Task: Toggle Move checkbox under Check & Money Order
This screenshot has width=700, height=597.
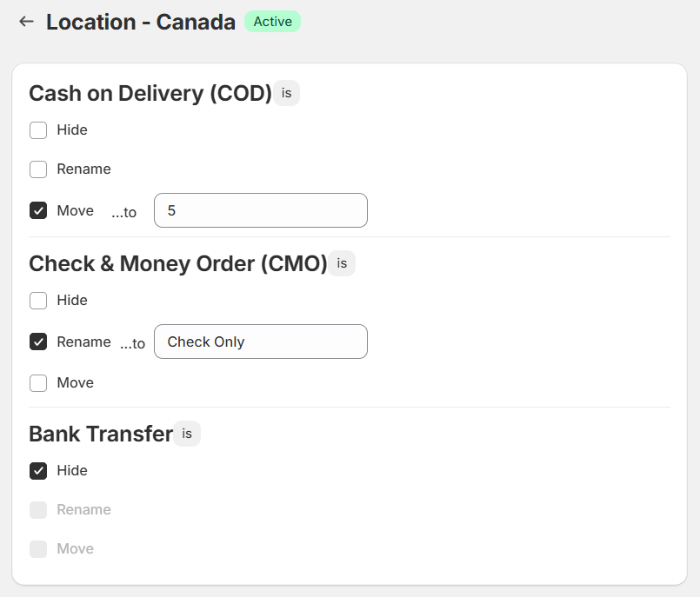Action: (x=38, y=383)
